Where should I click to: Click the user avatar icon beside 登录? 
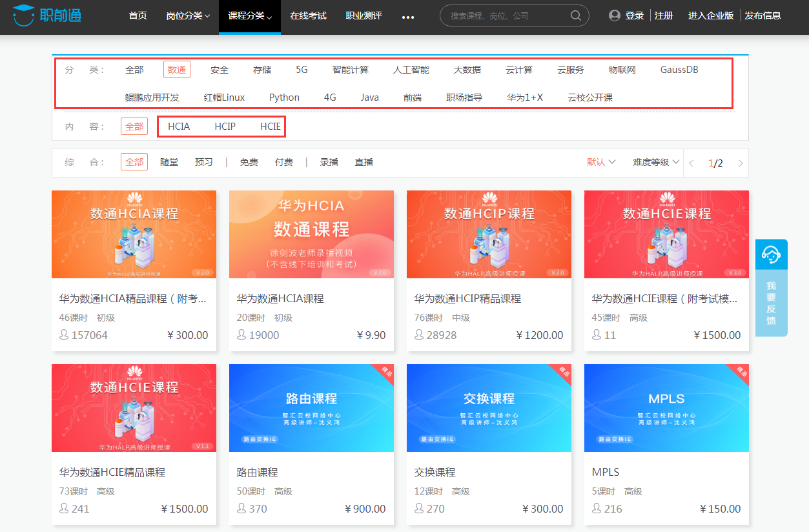[613, 15]
